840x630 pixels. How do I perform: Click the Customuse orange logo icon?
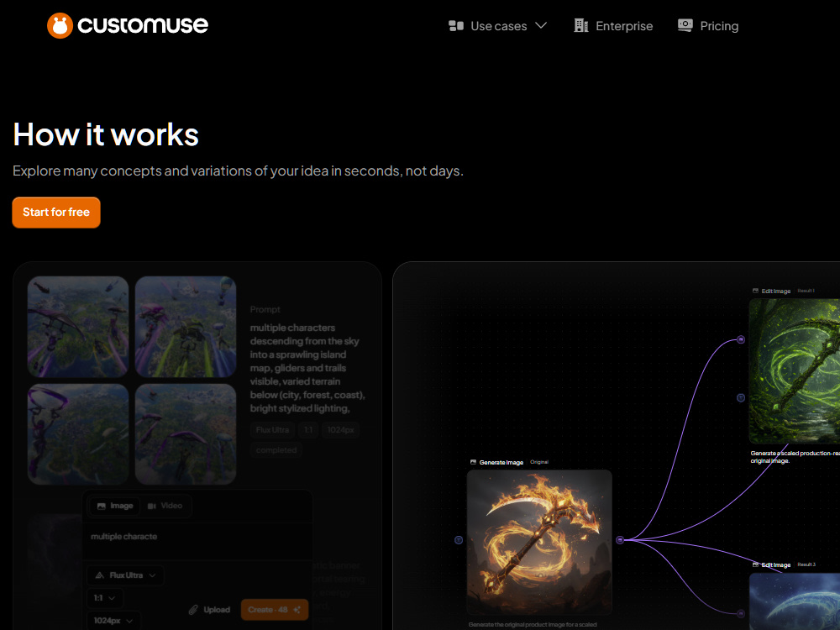(x=60, y=25)
